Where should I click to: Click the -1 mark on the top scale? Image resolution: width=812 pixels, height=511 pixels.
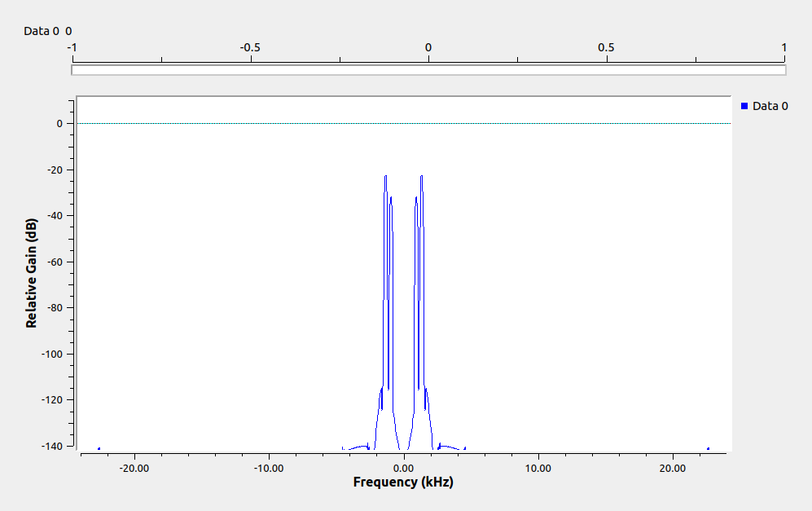[x=72, y=47]
